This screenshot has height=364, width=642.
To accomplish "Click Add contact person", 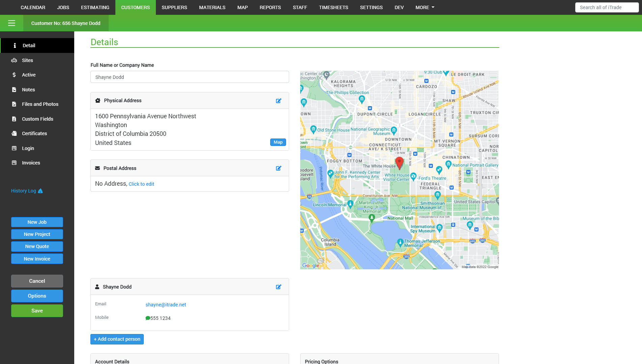I will coord(117,339).
